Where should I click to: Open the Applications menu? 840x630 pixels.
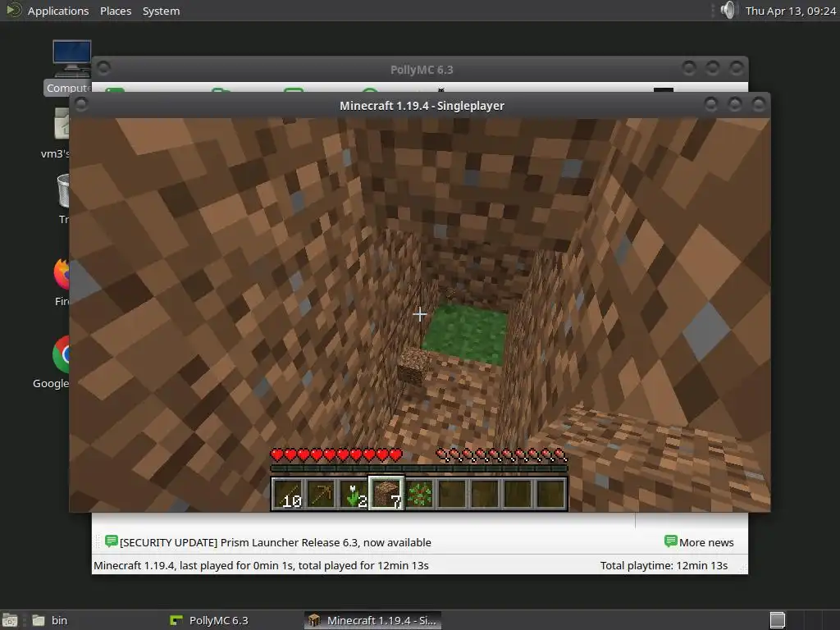(58, 11)
